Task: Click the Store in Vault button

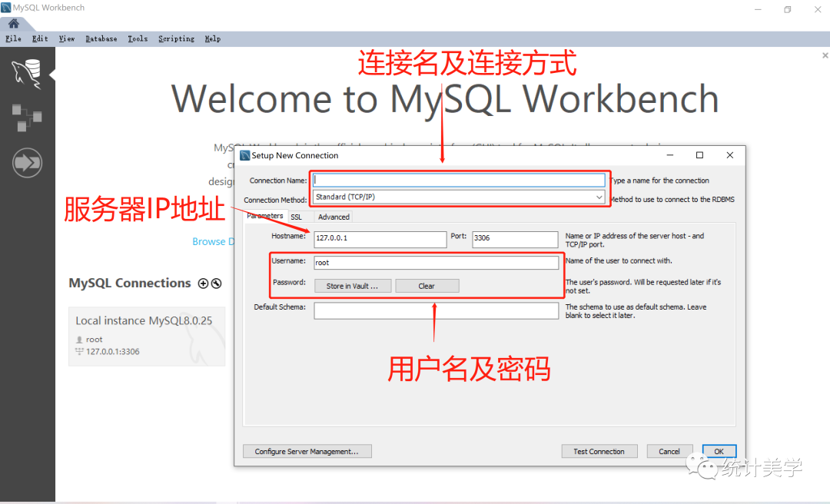Action: click(x=353, y=286)
